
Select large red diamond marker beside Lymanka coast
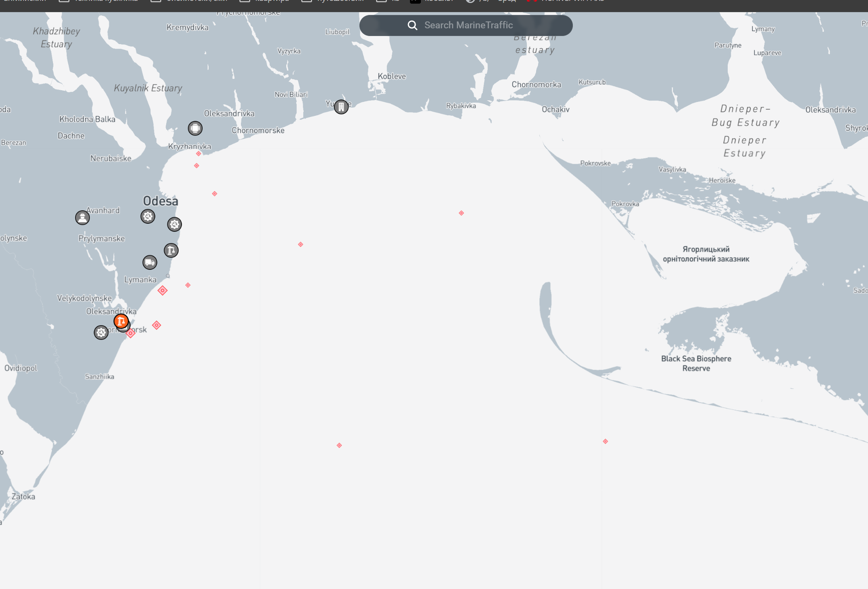pyautogui.click(x=163, y=290)
